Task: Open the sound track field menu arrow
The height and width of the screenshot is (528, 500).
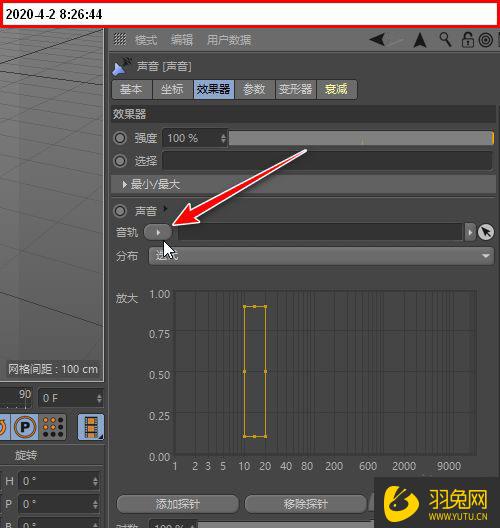Action: coord(470,232)
